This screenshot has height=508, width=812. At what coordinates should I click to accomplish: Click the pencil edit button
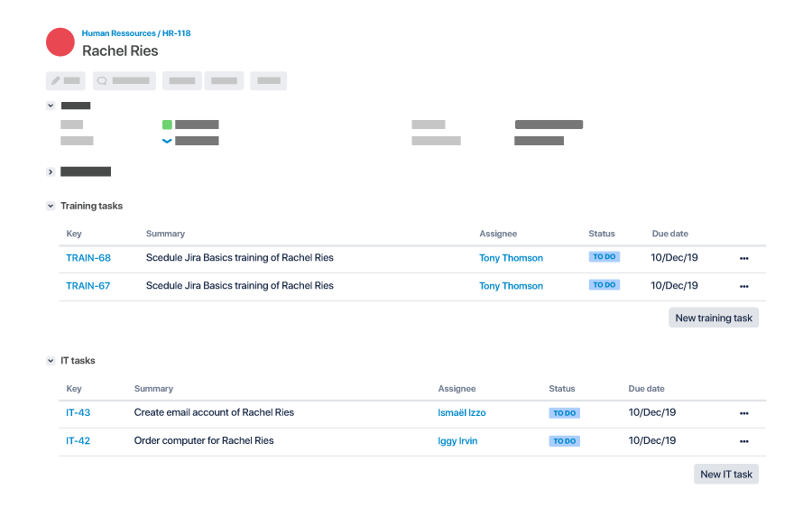click(x=66, y=81)
